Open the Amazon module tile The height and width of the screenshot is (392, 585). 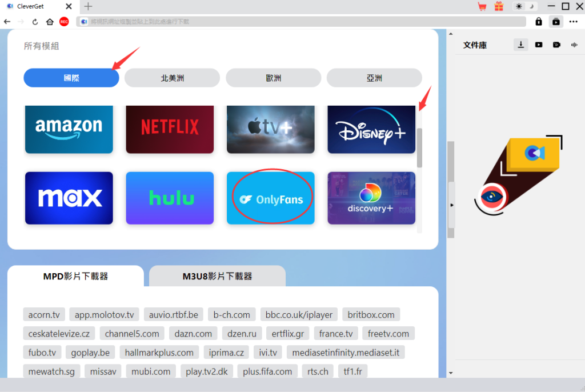(x=69, y=129)
